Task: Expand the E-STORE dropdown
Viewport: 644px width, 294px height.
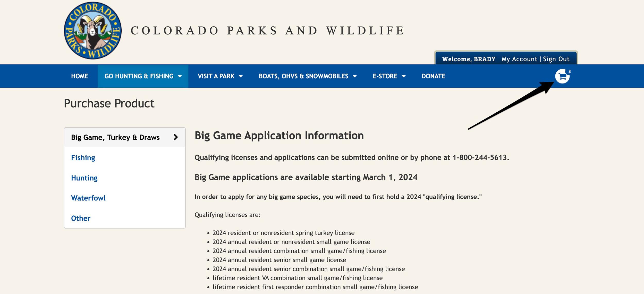Action: pyautogui.click(x=389, y=76)
